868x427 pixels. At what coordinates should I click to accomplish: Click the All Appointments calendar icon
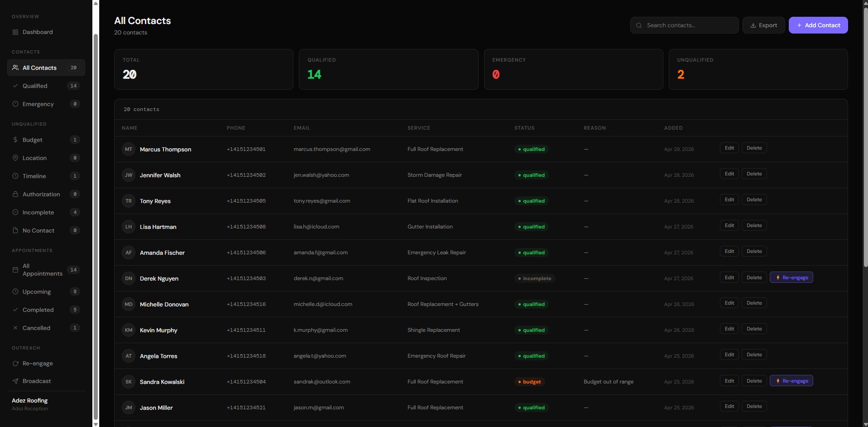point(15,270)
